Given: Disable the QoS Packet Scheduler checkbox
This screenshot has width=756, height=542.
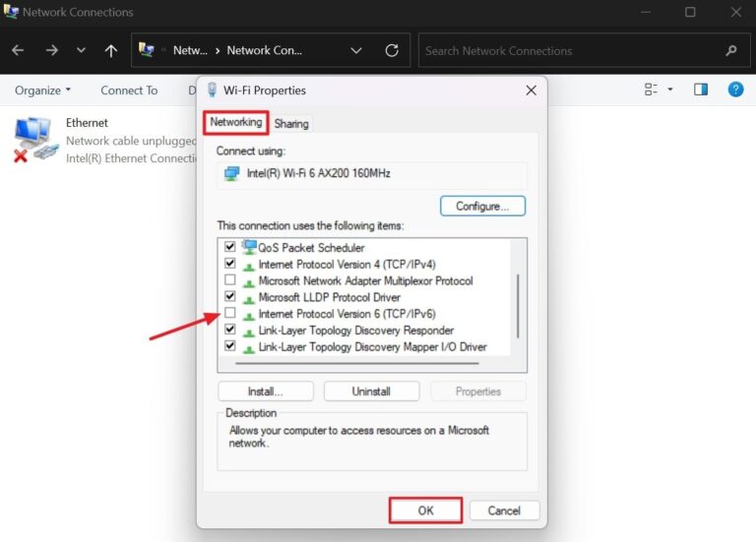Looking at the screenshot, I should 230,248.
